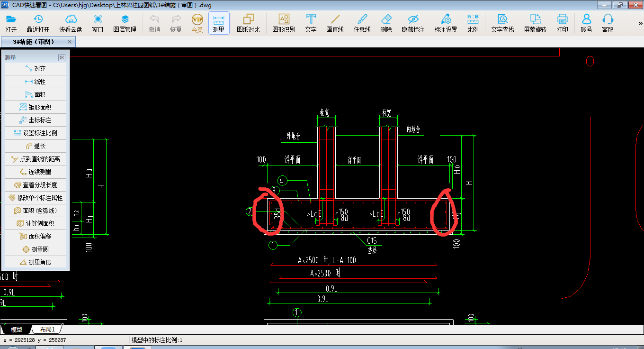This screenshot has height=349, width=644.
Task: Click the CAD快速看图 app title icon
Action: click(5, 5)
